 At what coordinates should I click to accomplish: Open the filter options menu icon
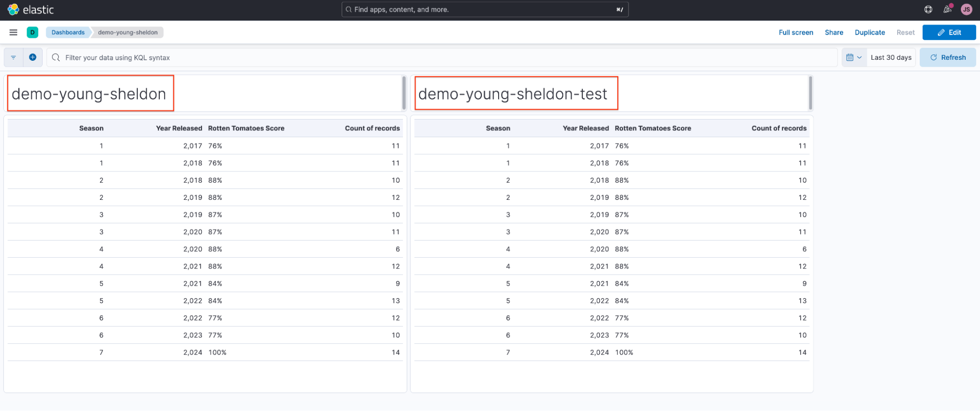click(x=13, y=57)
